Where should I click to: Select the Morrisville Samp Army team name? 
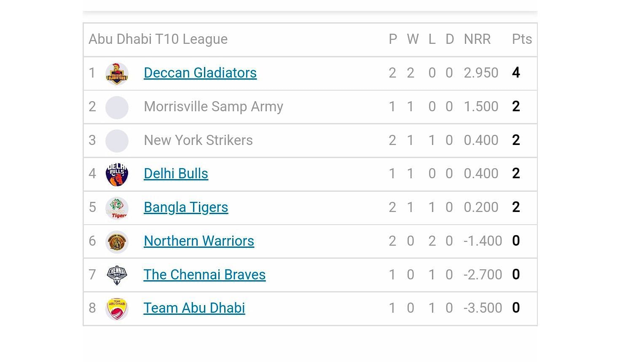pyautogui.click(x=214, y=107)
